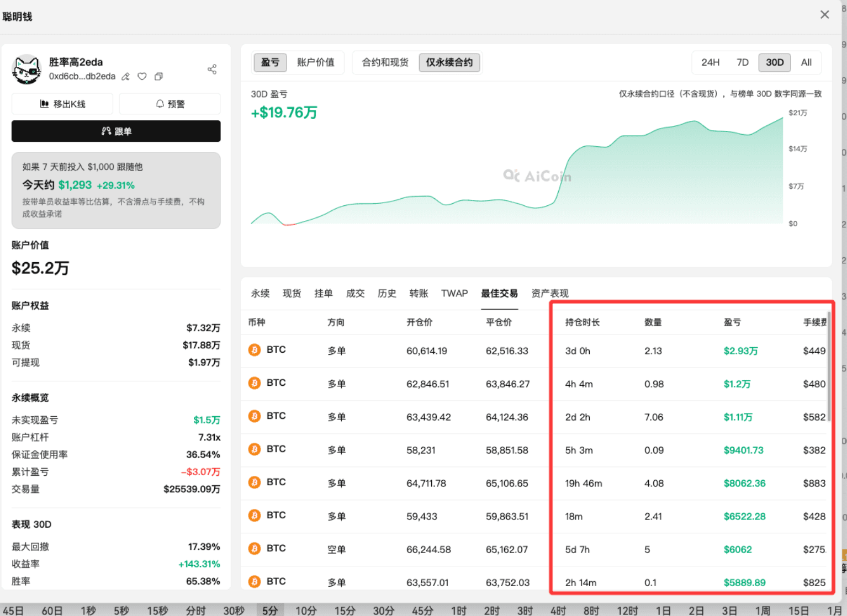Click the BTC icon in the 空单 row

click(254, 549)
